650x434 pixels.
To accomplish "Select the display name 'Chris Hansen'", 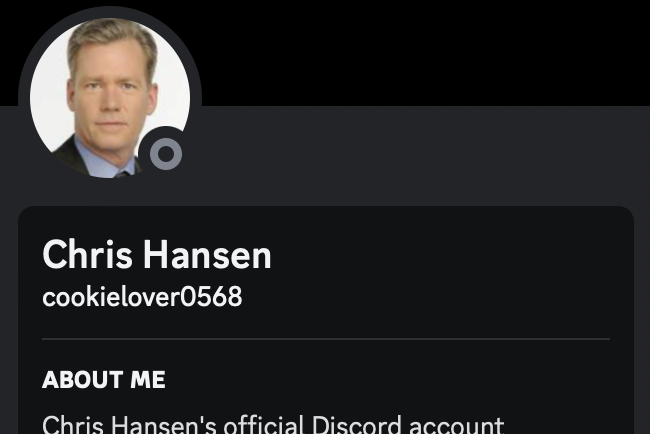I will coord(157,255).
